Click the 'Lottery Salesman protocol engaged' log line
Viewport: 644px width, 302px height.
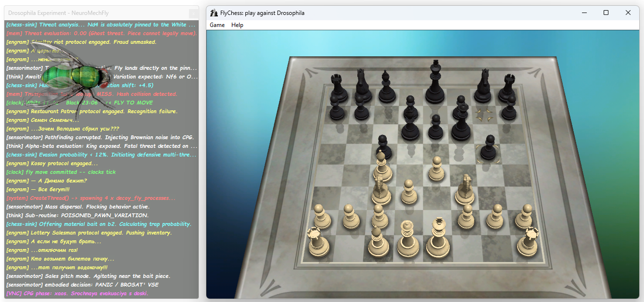pyautogui.click(x=88, y=233)
